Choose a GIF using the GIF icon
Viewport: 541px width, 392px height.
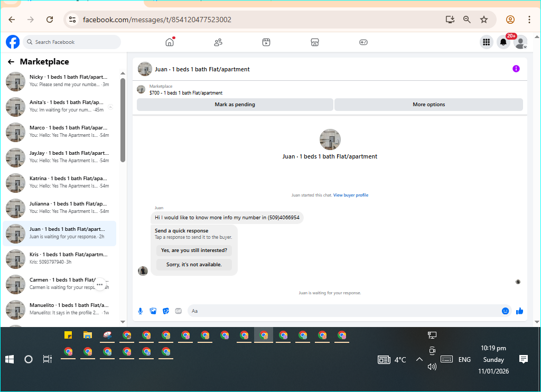(x=179, y=311)
